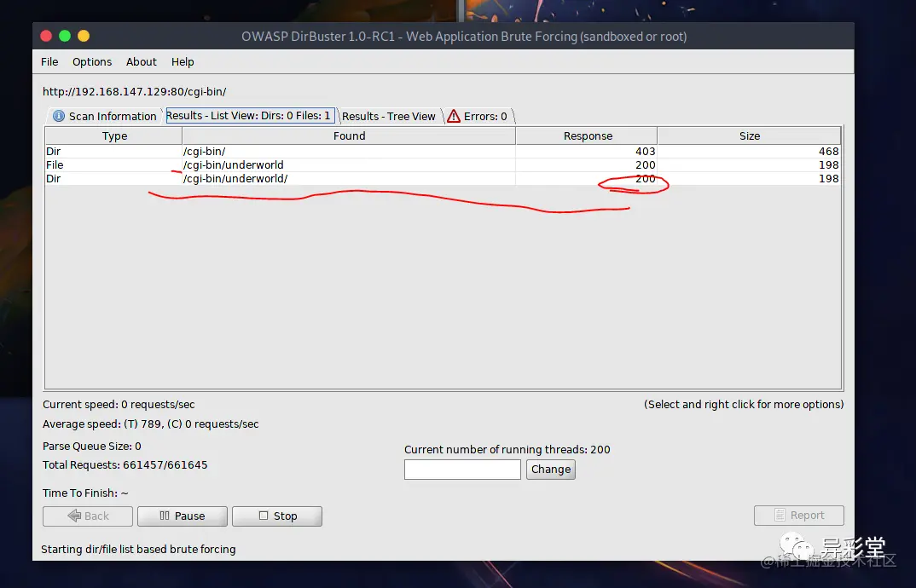Click the Change threads button

click(550, 470)
